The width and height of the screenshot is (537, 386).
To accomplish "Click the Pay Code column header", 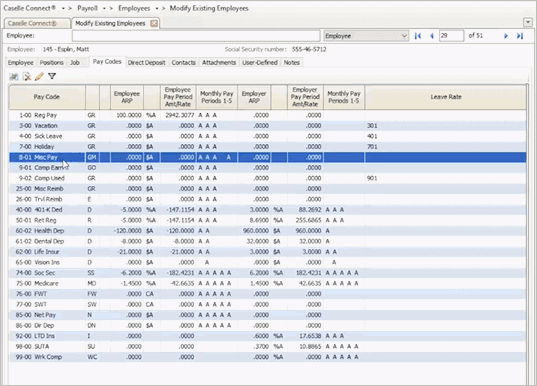I will [x=47, y=97].
